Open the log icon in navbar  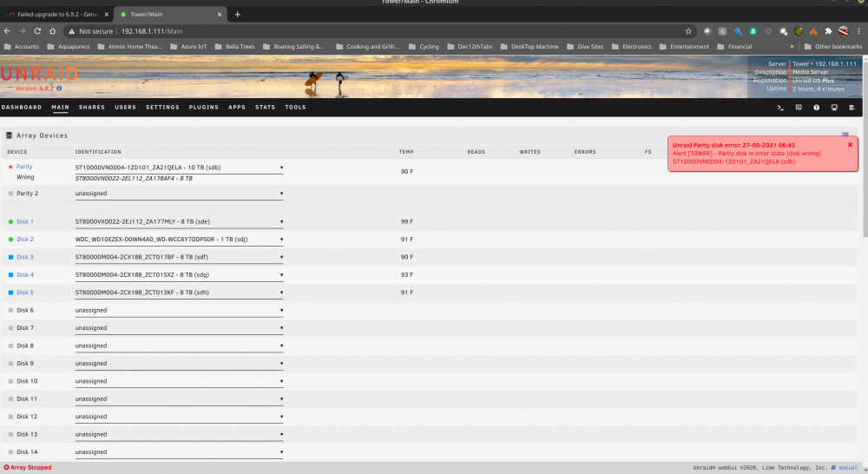point(852,108)
